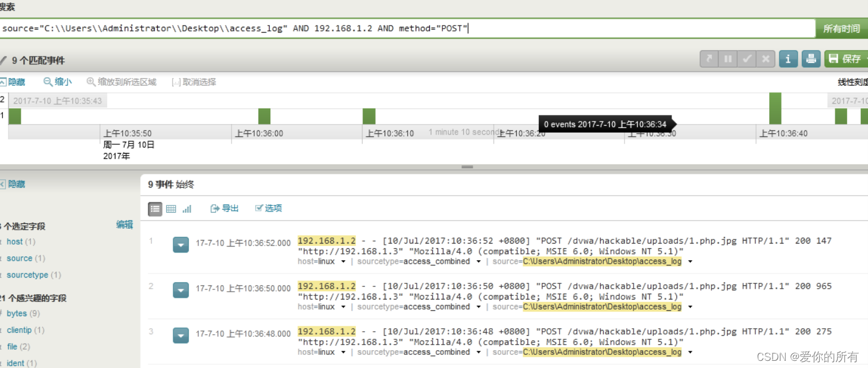Open the host=linux field dropdown

pos(321,261)
